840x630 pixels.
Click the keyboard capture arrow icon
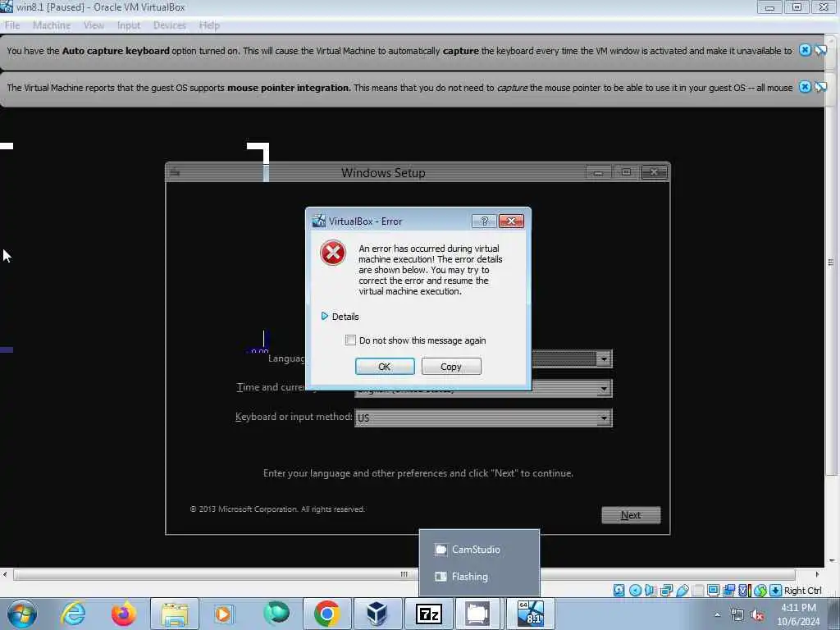(775, 591)
